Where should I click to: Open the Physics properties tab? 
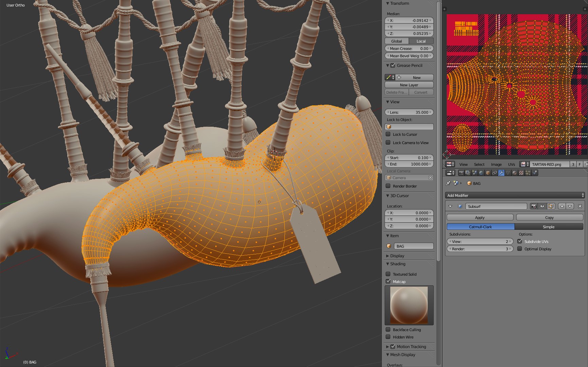[x=535, y=173]
